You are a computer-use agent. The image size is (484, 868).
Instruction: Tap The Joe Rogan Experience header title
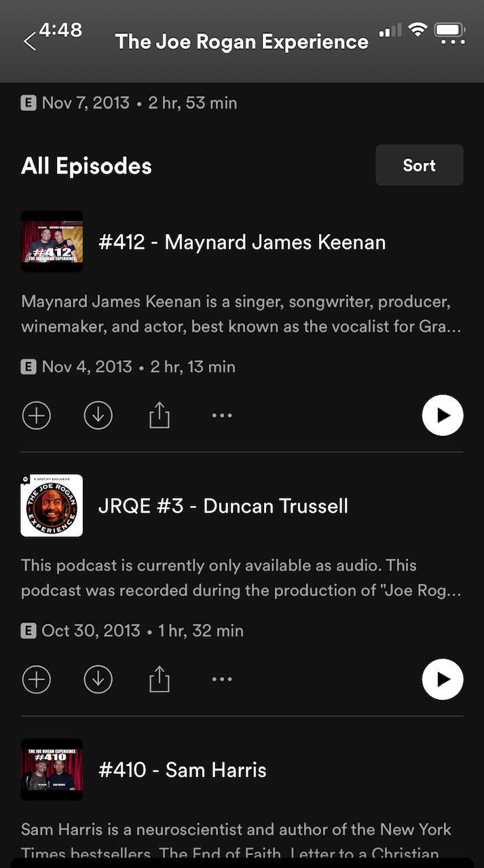click(x=242, y=42)
